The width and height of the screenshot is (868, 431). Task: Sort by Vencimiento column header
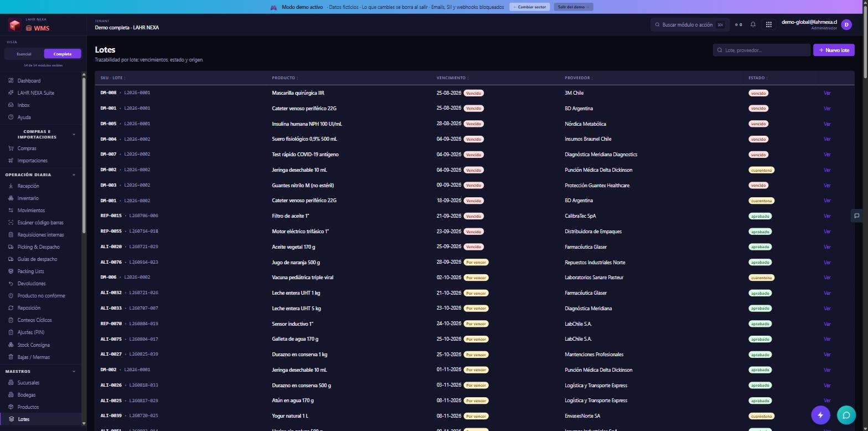[x=452, y=78]
